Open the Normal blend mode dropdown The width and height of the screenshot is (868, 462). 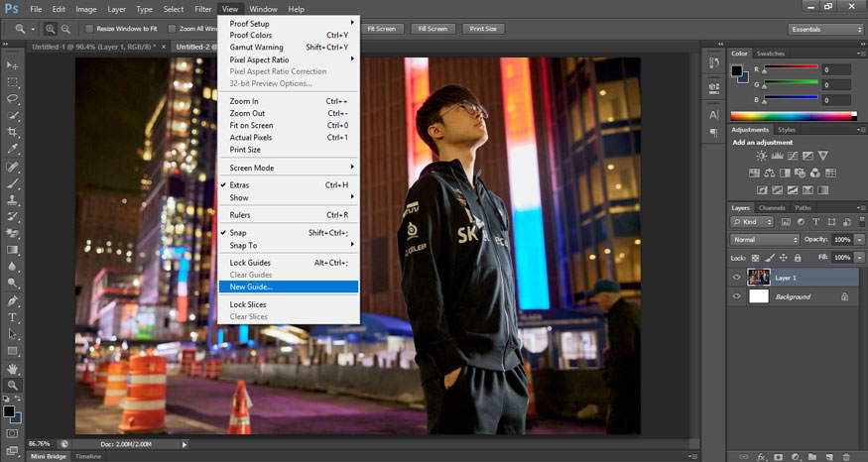(x=765, y=240)
